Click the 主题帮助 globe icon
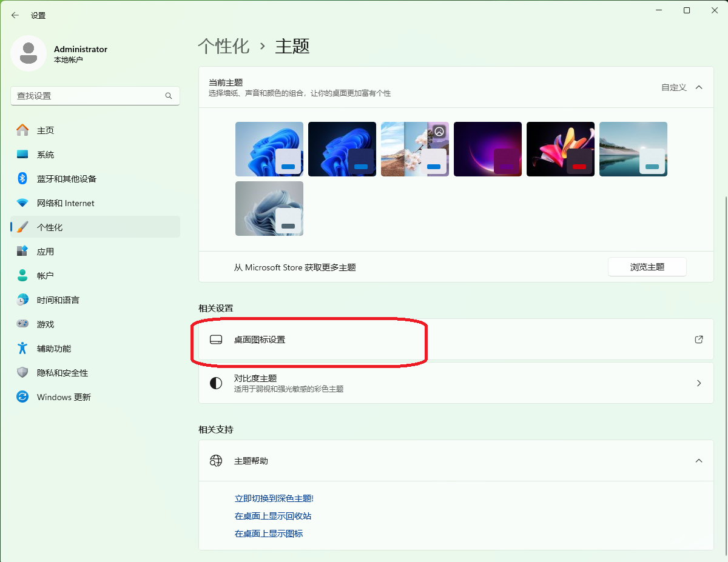Image resolution: width=728 pixels, height=562 pixels. [x=216, y=461]
